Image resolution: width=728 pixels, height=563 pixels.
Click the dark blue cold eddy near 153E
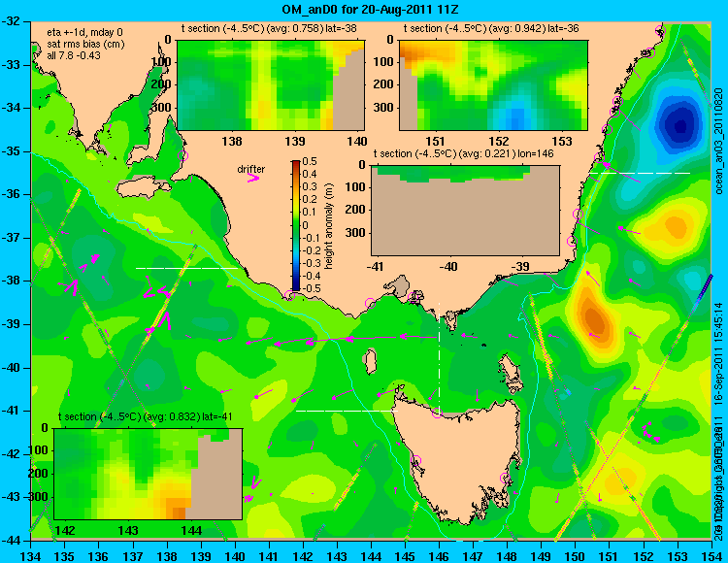[680, 125]
